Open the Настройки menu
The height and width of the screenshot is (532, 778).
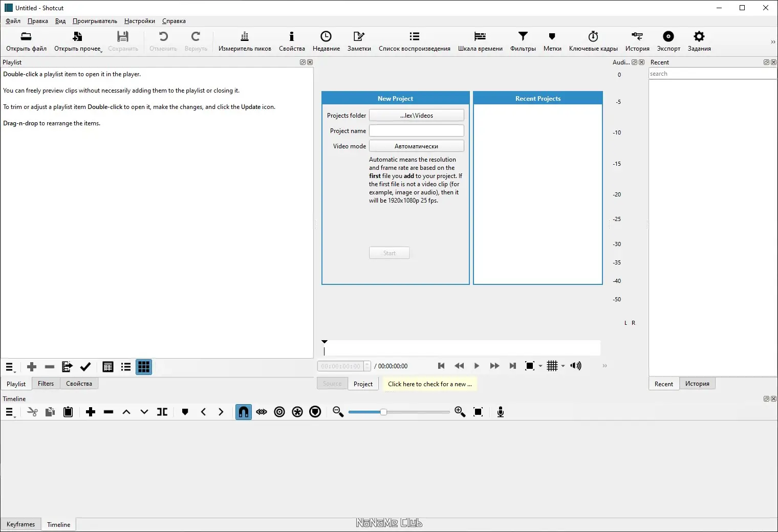(x=140, y=21)
